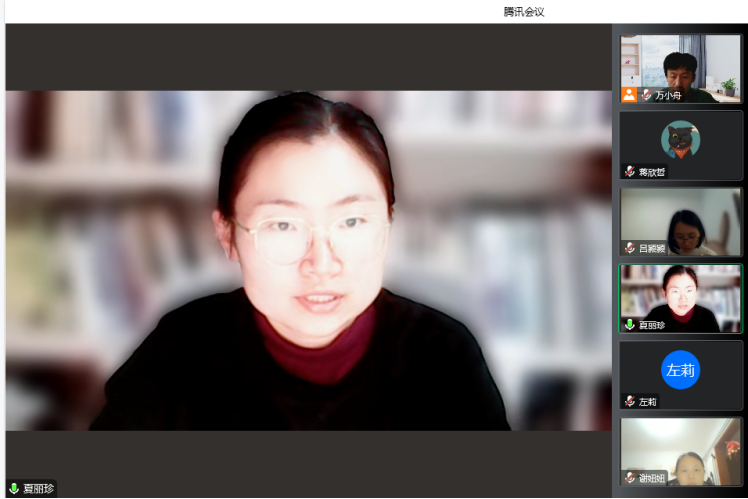Click muted microphone icon beside 万小舟
The width and height of the screenshot is (748, 499).
point(646,95)
